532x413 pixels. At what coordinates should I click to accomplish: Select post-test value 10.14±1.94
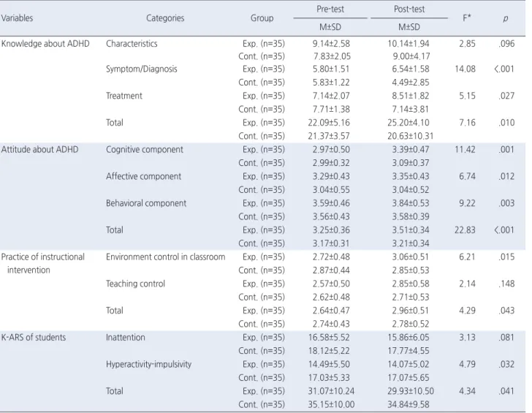pyautogui.click(x=408, y=44)
